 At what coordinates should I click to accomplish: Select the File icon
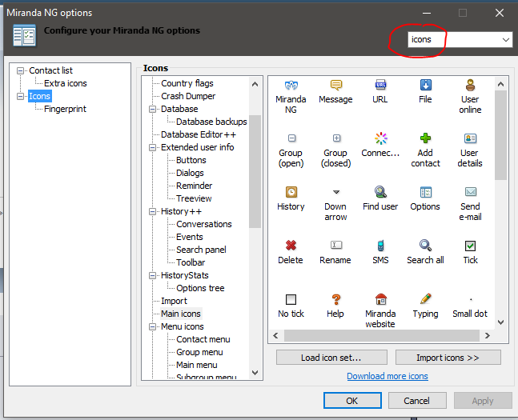(425, 85)
